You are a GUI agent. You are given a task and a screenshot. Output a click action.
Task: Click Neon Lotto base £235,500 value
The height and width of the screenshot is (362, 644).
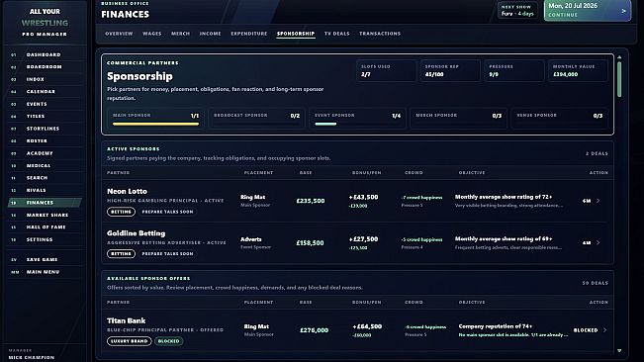click(x=311, y=201)
